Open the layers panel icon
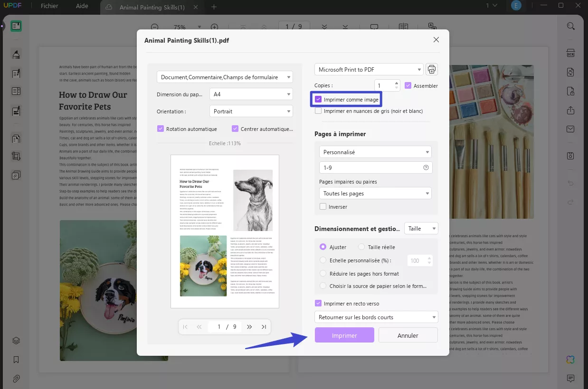This screenshot has height=389, width=588. pos(16,341)
